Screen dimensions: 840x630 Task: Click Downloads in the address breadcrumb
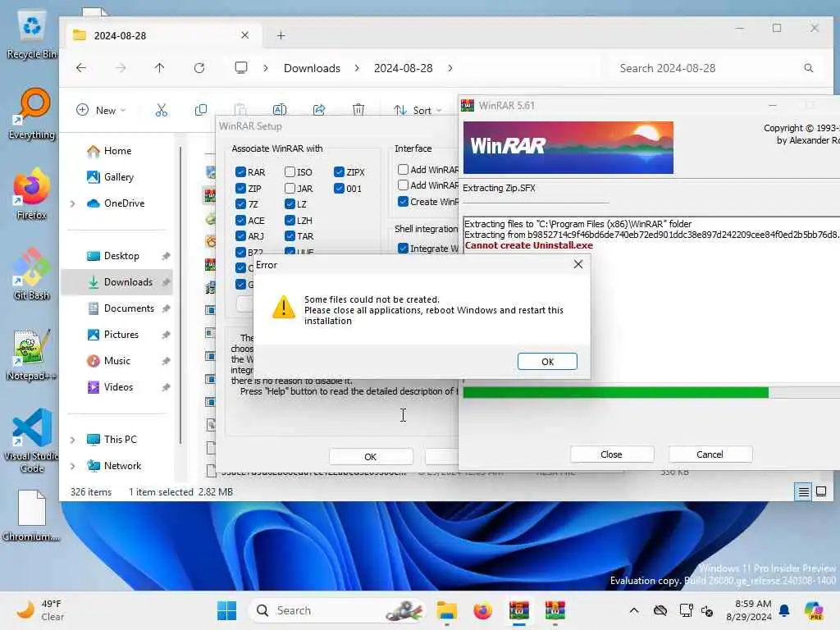(312, 68)
